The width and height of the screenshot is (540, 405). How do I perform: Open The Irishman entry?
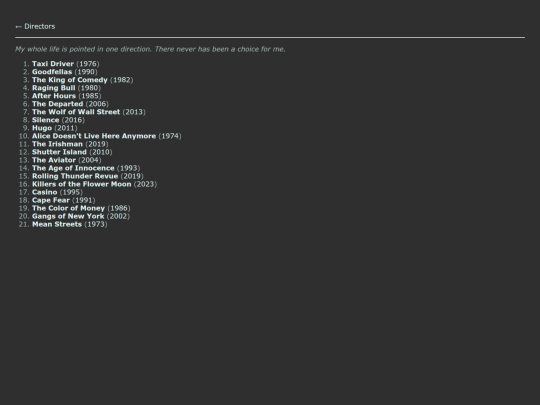pyautogui.click(x=58, y=144)
